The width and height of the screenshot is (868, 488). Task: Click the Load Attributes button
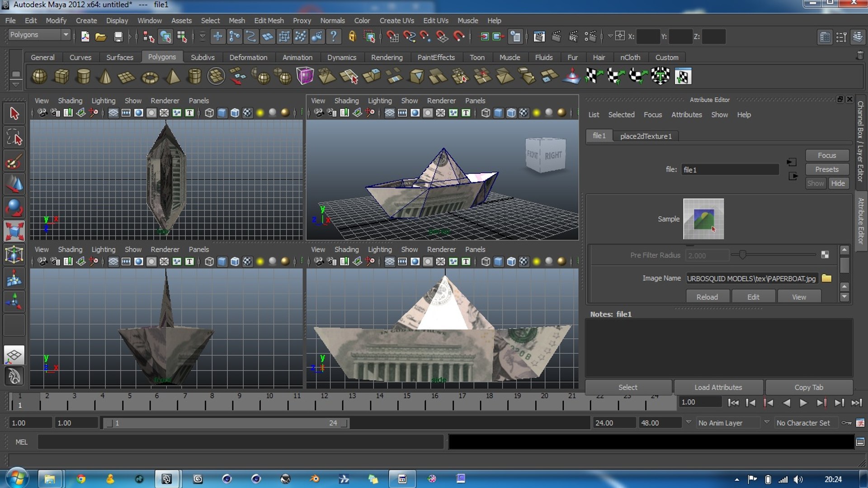[x=718, y=387]
